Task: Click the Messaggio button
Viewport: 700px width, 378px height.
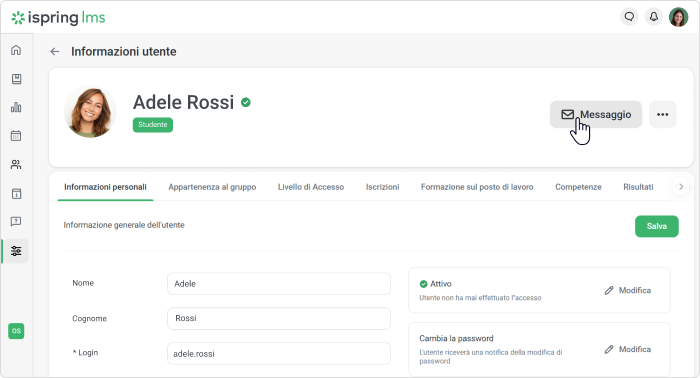Action: [596, 115]
